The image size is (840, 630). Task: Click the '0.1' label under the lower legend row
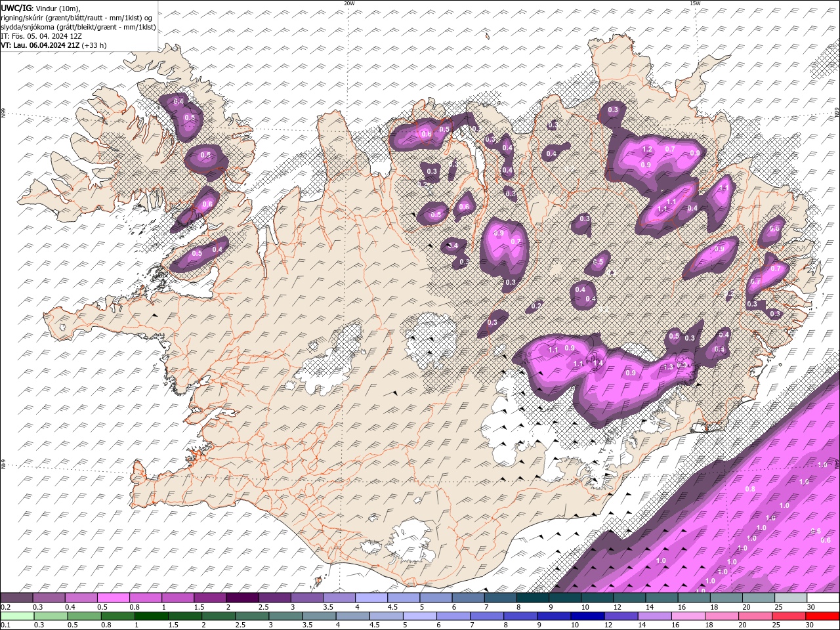(x=5, y=625)
